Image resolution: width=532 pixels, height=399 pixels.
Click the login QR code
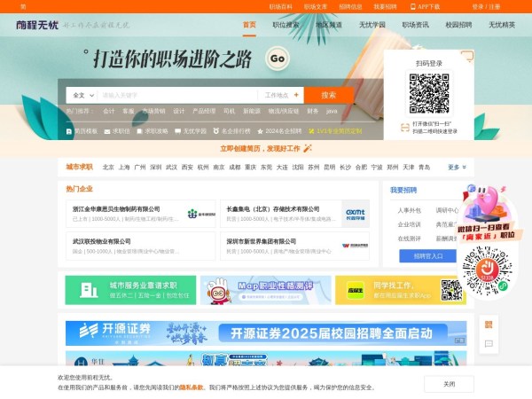click(429, 91)
